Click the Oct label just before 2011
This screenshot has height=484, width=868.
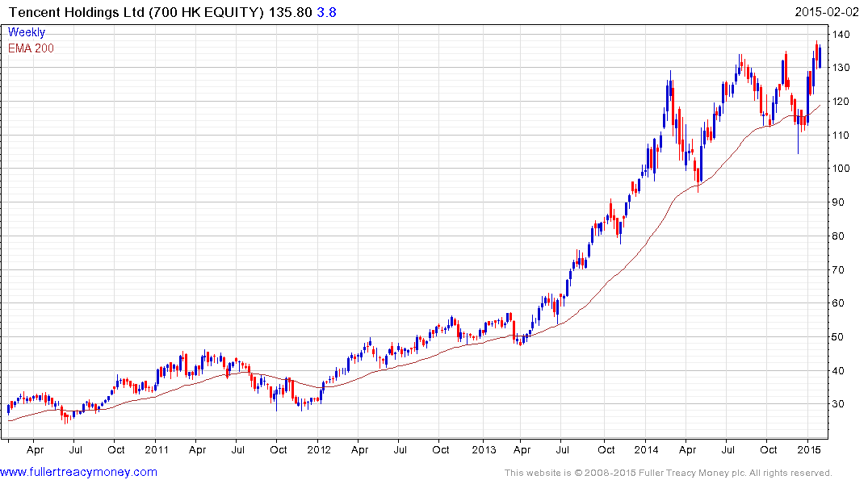point(115,449)
